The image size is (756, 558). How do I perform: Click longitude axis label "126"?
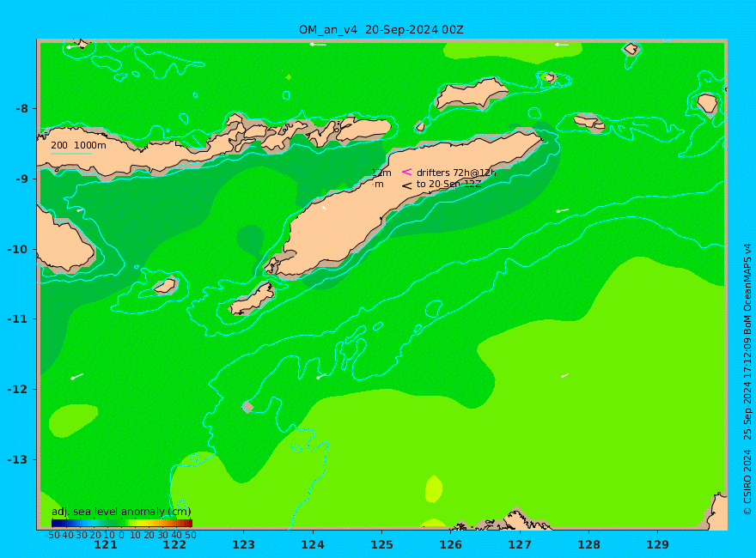pyautogui.click(x=451, y=545)
